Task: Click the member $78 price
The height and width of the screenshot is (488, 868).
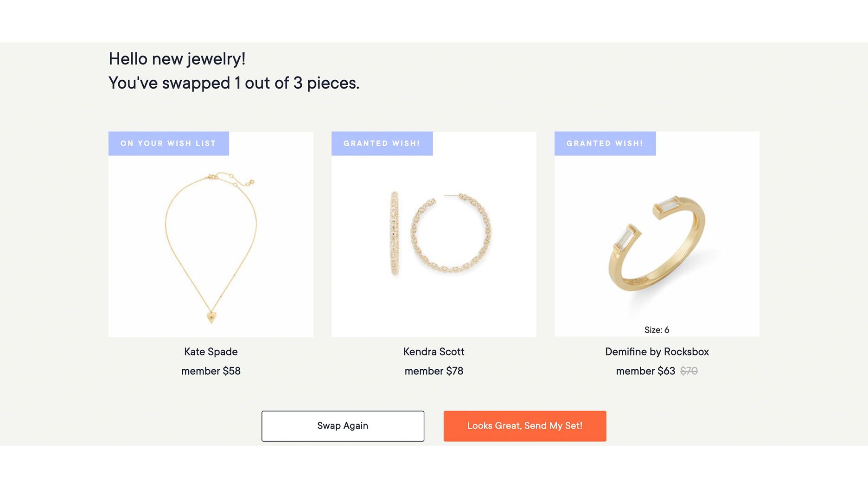Action: (434, 371)
